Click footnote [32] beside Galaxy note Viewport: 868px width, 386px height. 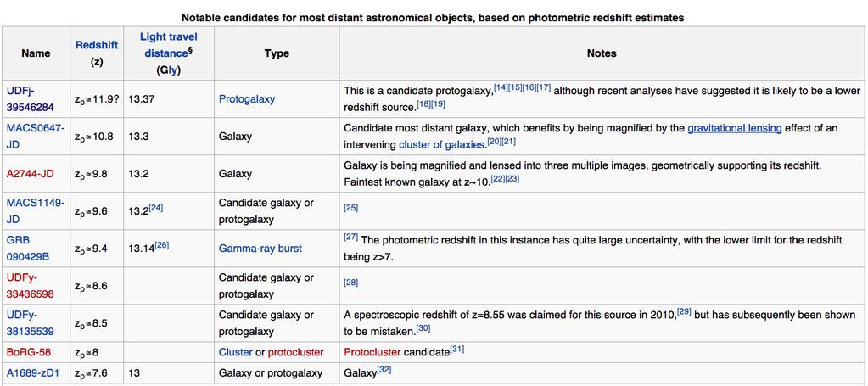[x=384, y=370]
